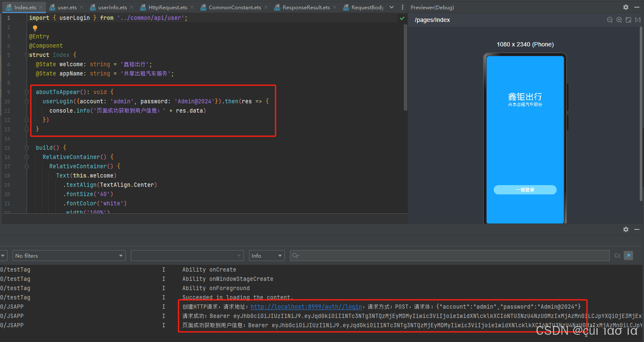
Task: Open the partially visible leftmost log dropdown
Action: tap(3, 256)
